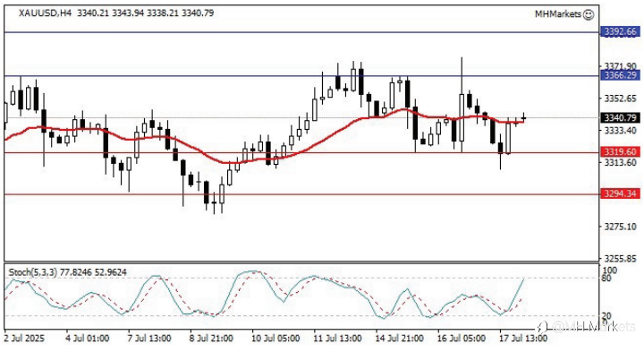
Task: Click the 10 Jul 05:00 time label
Action: tap(275, 339)
